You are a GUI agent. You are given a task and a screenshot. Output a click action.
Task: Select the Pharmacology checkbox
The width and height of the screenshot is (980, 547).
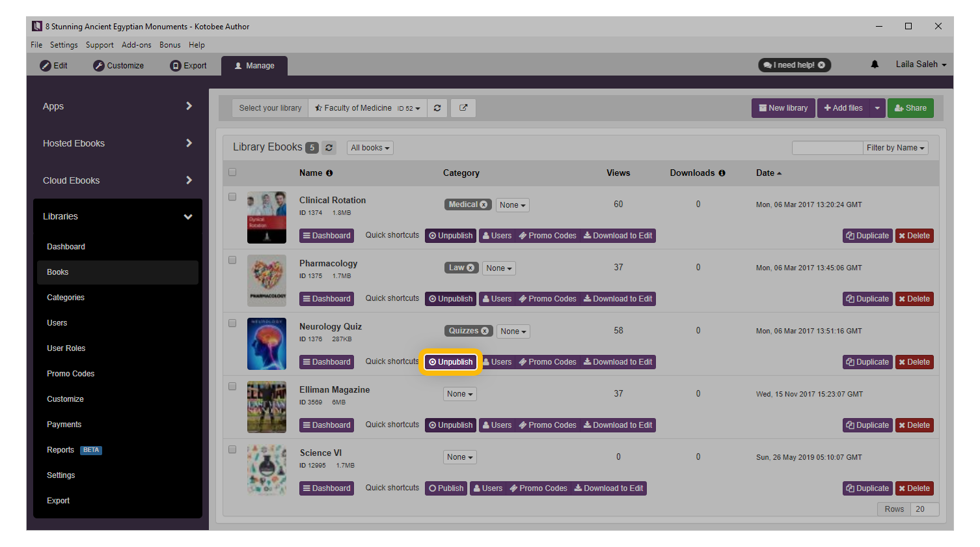click(x=232, y=260)
